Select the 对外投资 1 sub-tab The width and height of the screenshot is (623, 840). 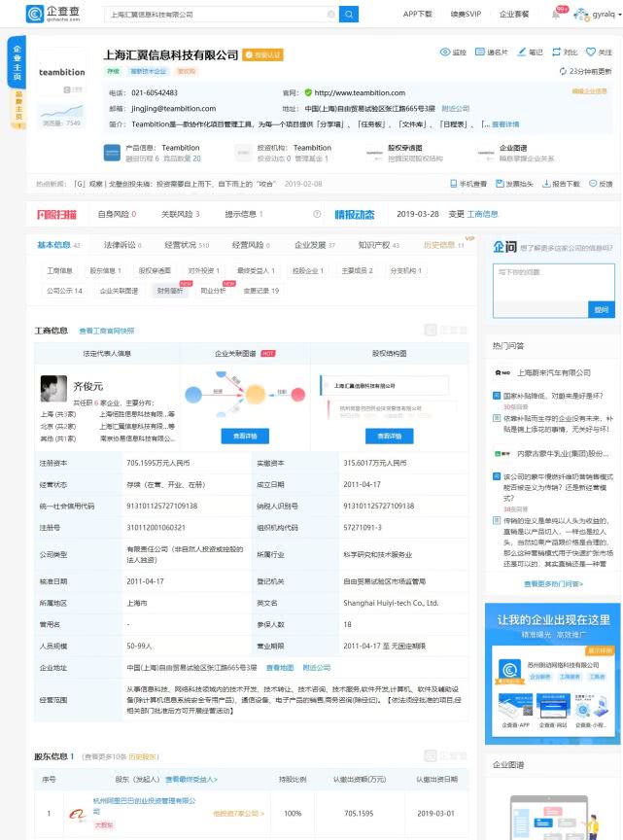tap(203, 271)
